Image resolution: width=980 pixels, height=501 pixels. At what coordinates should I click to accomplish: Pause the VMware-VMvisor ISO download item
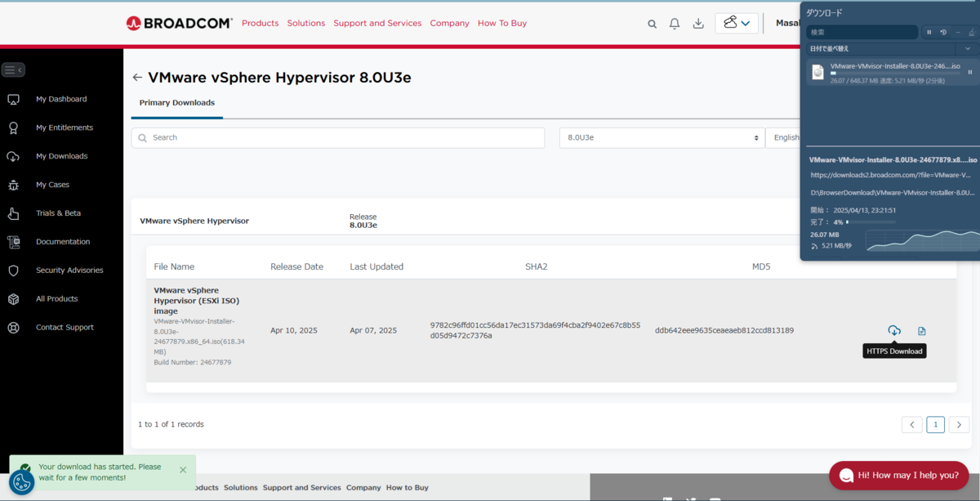pyautogui.click(x=970, y=72)
